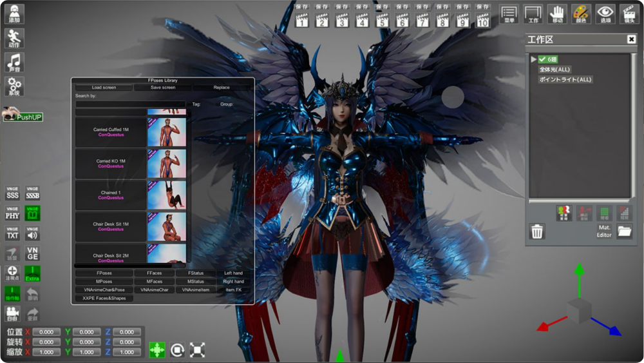Toggle the green 操作轴 manipulation axis button
The width and height of the screenshot is (644, 363).
pyautogui.click(x=12, y=294)
